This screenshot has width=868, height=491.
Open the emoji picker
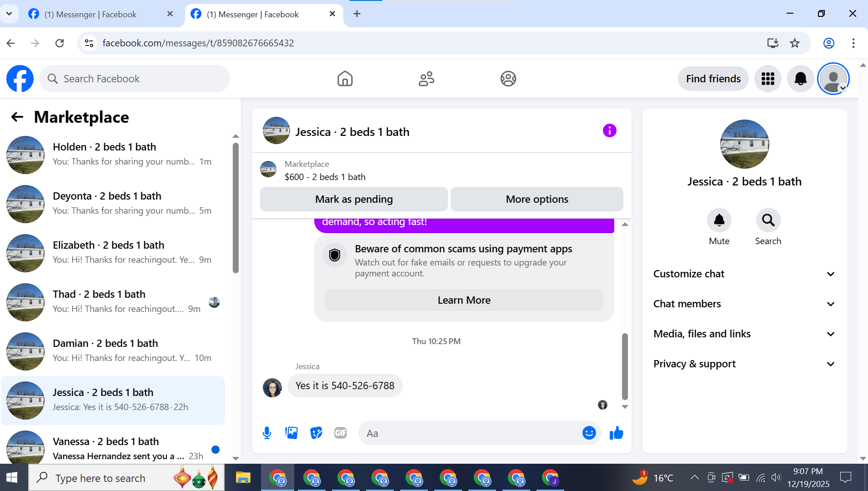pos(589,433)
